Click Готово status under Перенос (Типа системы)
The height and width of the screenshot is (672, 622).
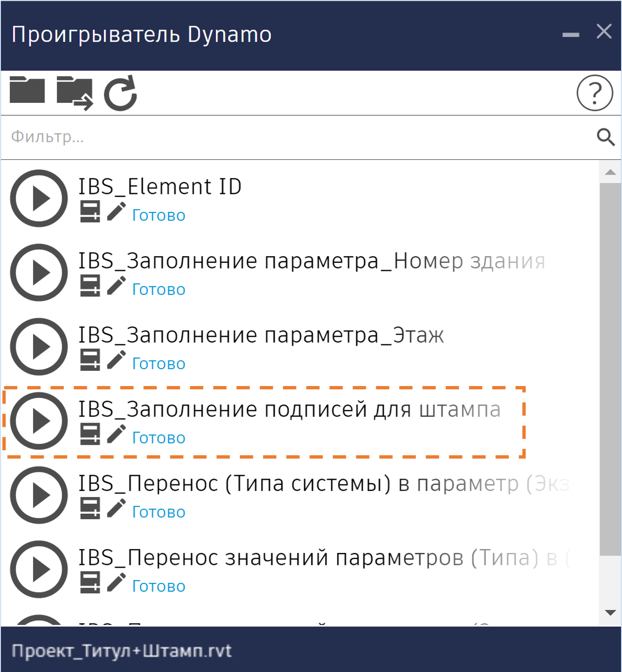[158, 512]
